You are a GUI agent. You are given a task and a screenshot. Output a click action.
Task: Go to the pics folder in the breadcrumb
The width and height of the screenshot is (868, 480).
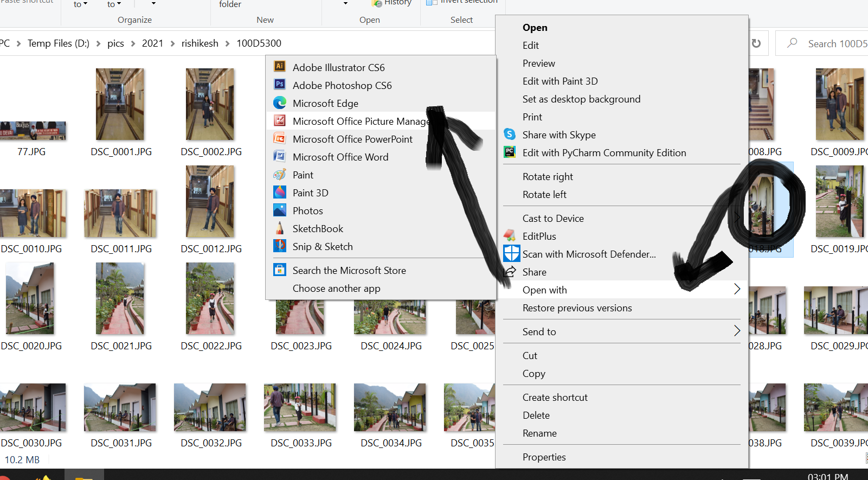pos(115,43)
